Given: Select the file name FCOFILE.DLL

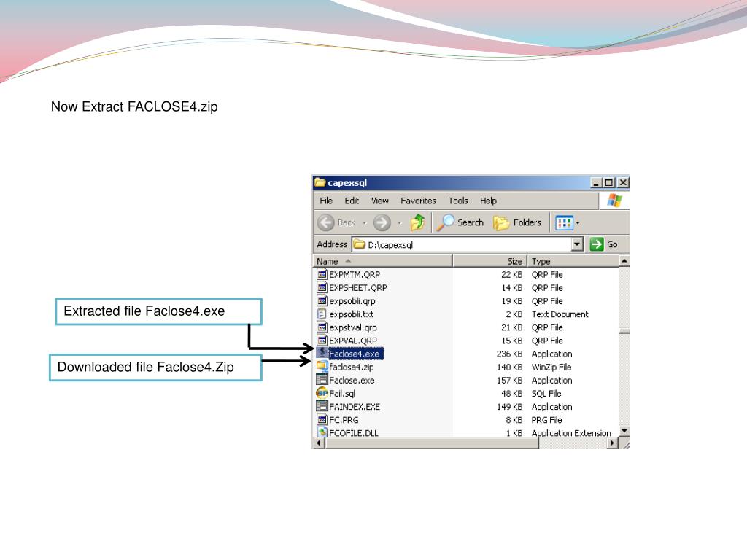Looking at the screenshot, I should [x=354, y=433].
